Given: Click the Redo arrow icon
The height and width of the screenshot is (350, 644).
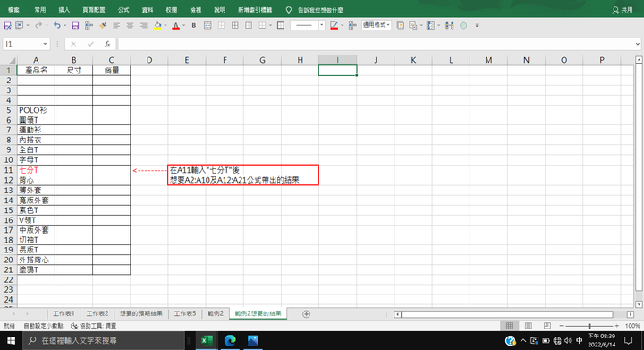Looking at the screenshot, I should (x=38, y=25).
